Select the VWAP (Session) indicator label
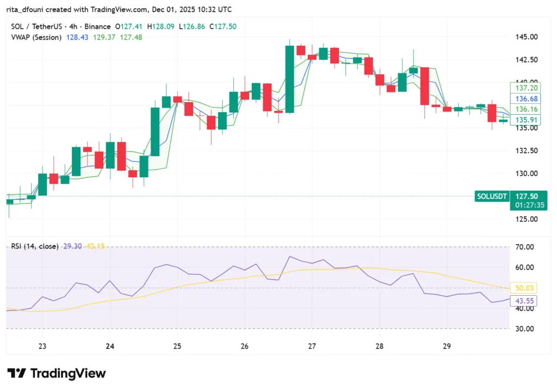 tap(36, 38)
